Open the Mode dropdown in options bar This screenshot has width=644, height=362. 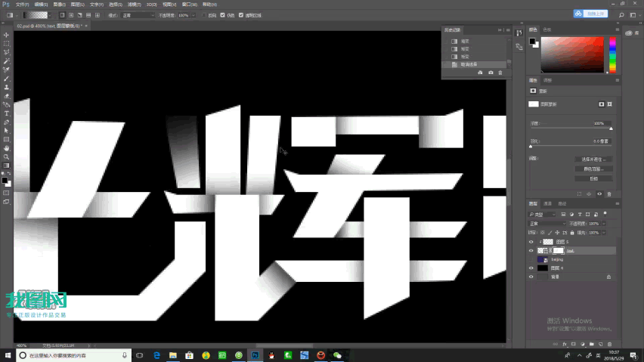(x=138, y=15)
